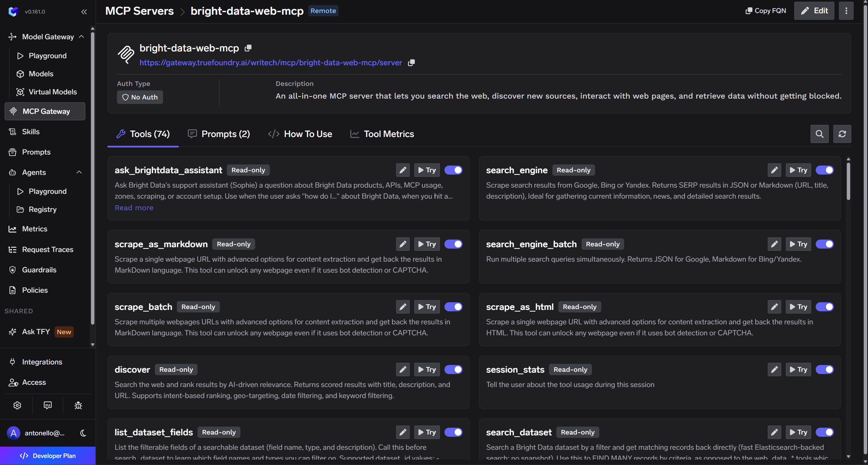Open settings gear in sidebar footer
The image size is (868, 465).
pos(17,405)
